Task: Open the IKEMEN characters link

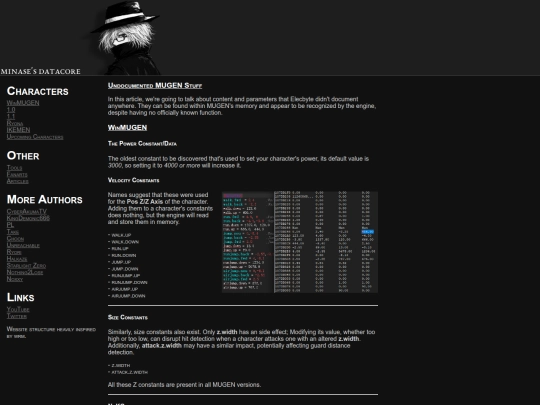Action: coord(18,130)
